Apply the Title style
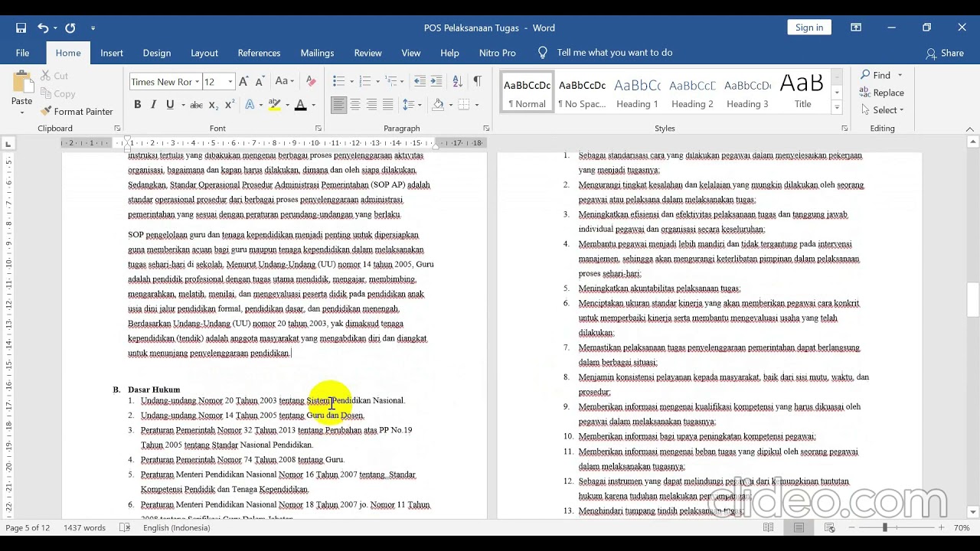 coord(802,93)
